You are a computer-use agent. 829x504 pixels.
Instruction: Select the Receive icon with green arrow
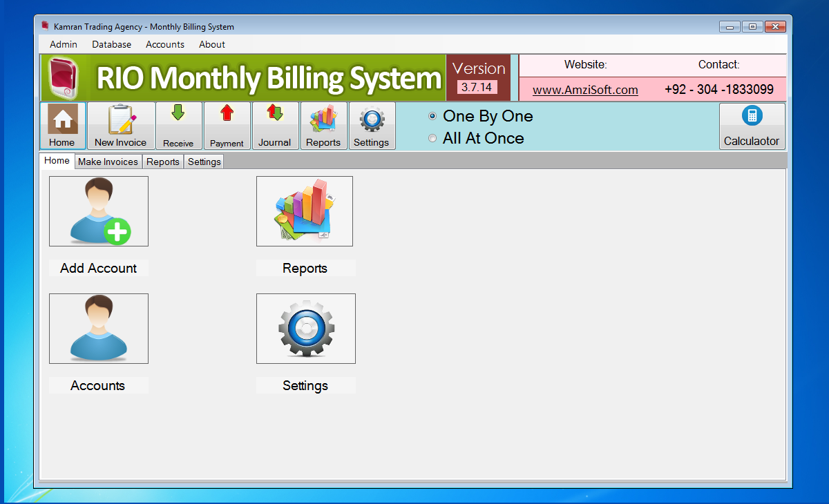(x=179, y=125)
